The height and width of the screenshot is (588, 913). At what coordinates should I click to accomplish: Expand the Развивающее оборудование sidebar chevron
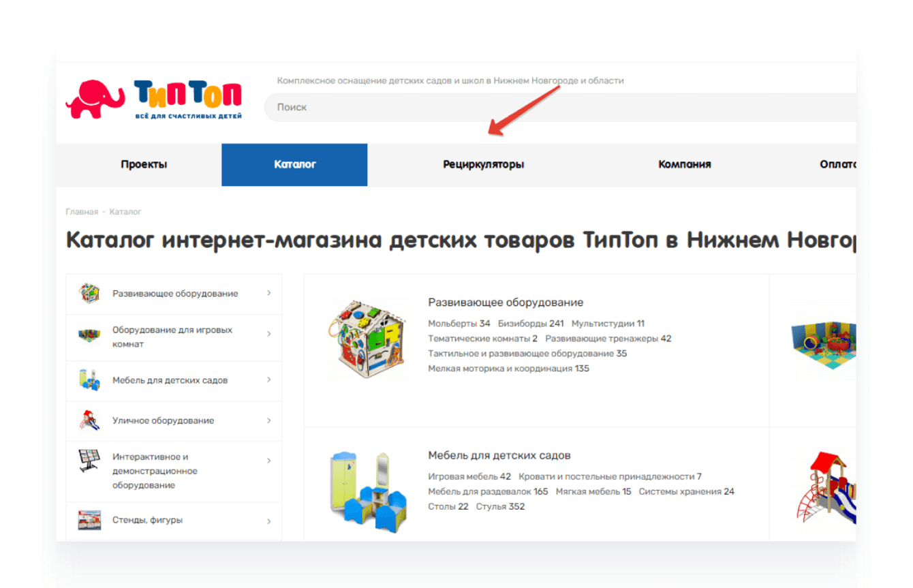(x=269, y=293)
